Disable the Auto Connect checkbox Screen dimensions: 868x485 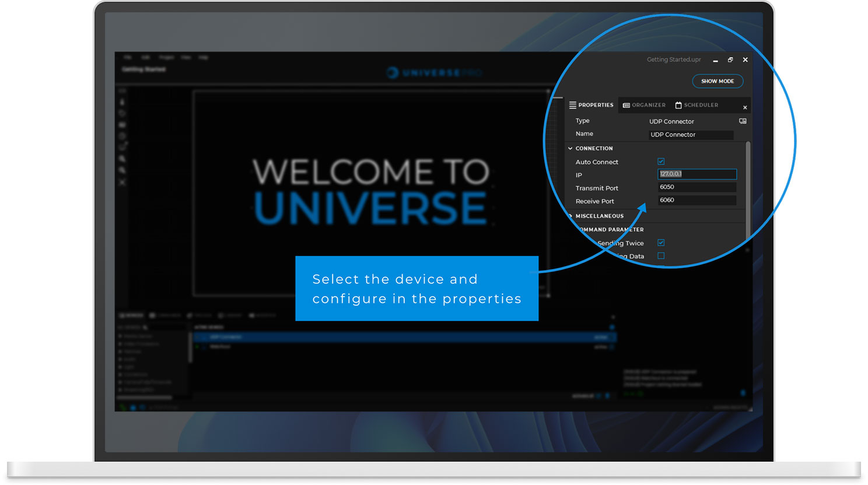(x=661, y=161)
